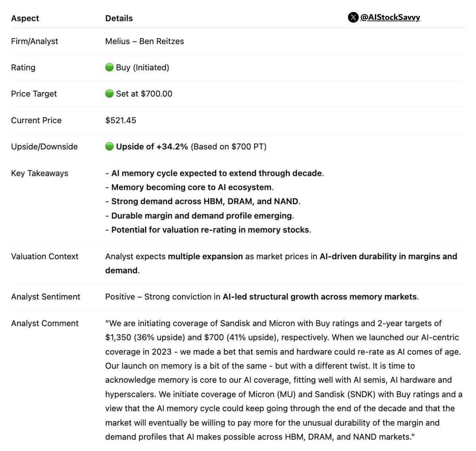The width and height of the screenshot is (476, 451).
Task: Select the Rating row label
Action: pyautogui.click(x=23, y=67)
